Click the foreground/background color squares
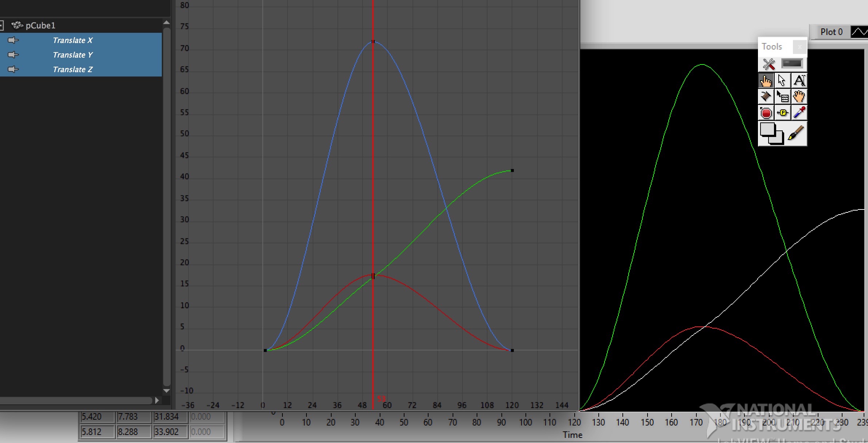The height and width of the screenshot is (443, 868). (x=772, y=133)
